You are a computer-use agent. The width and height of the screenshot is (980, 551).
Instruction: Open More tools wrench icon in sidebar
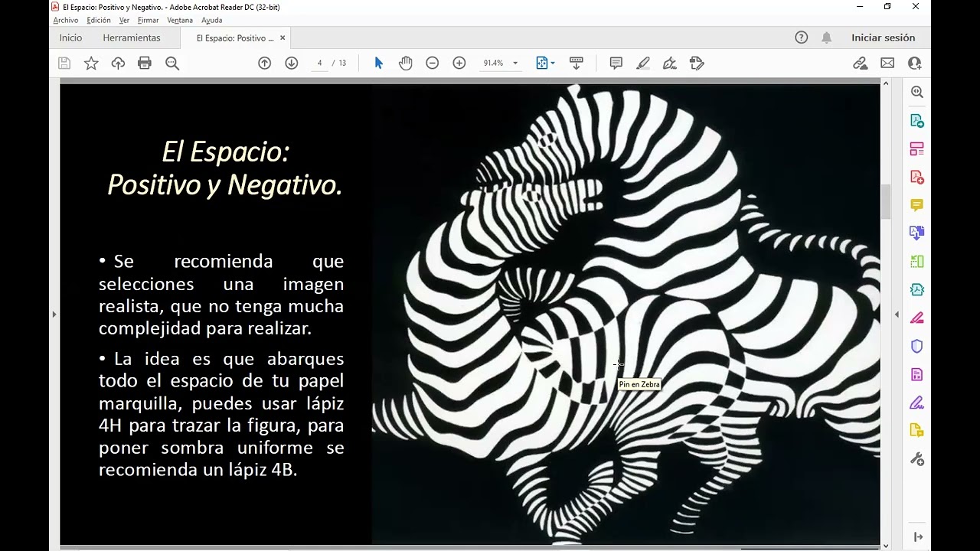click(916, 458)
